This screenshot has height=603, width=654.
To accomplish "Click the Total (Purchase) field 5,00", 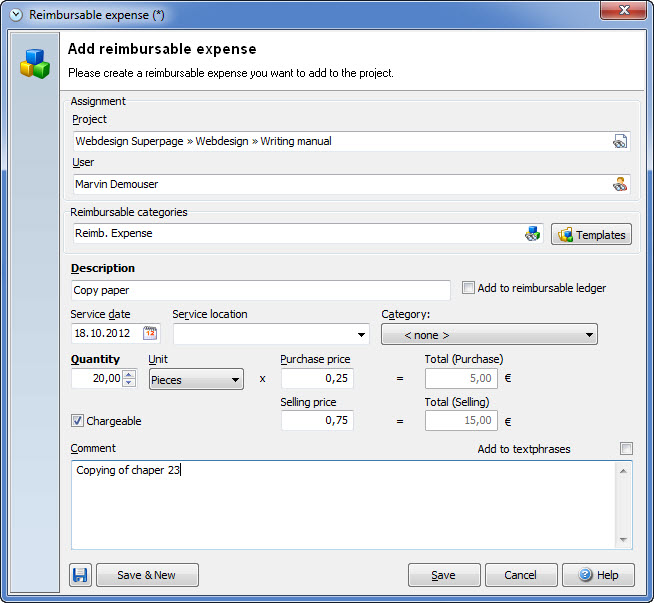I will [461, 378].
